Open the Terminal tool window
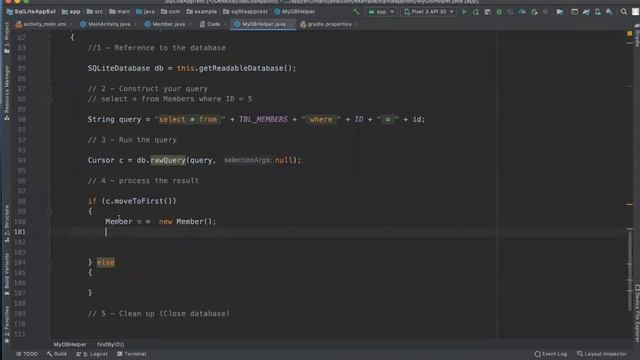This screenshot has height=360, width=640. pos(131,354)
